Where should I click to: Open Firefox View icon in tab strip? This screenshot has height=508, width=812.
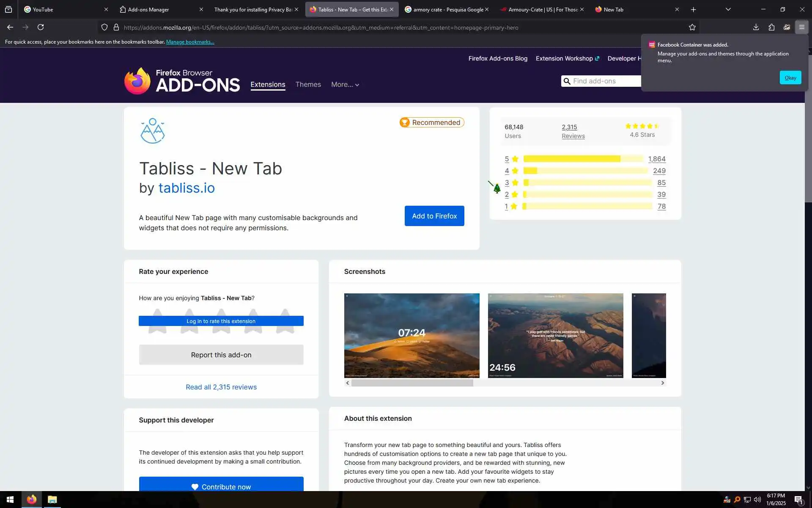[8, 9]
